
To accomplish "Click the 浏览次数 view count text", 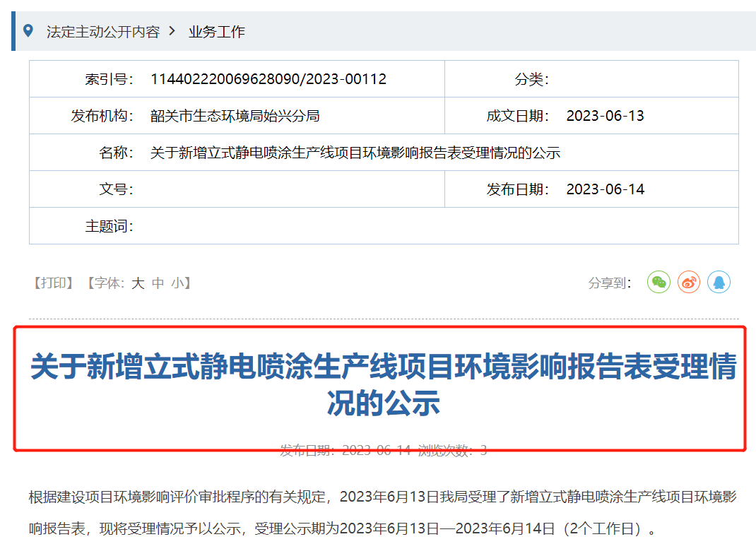I will tap(452, 451).
